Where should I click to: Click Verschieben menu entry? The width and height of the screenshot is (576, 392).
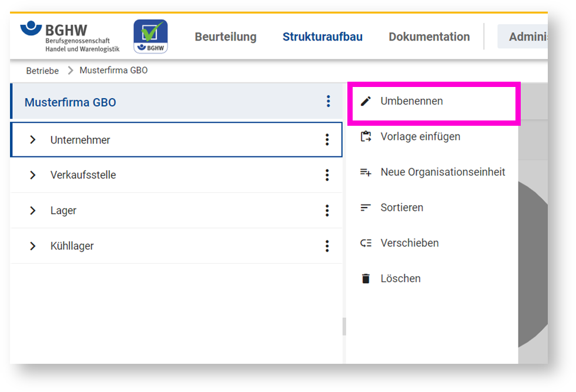(x=409, y=243)
